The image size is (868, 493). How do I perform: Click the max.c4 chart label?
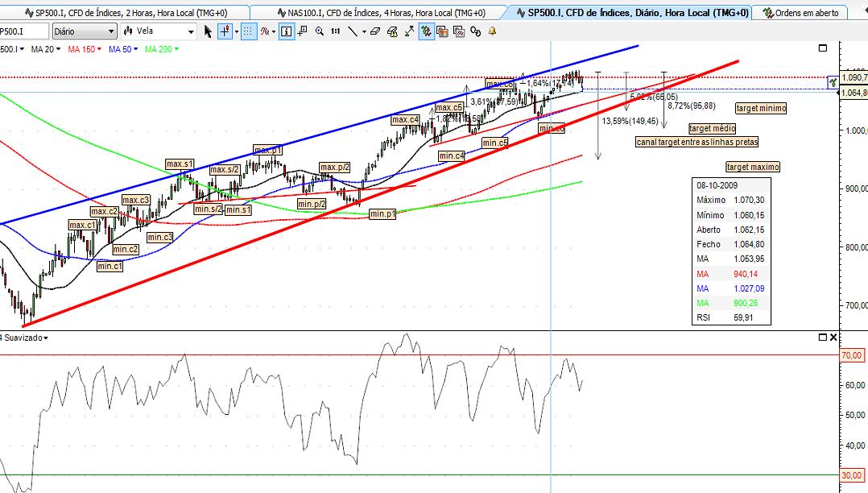[405, 120]
